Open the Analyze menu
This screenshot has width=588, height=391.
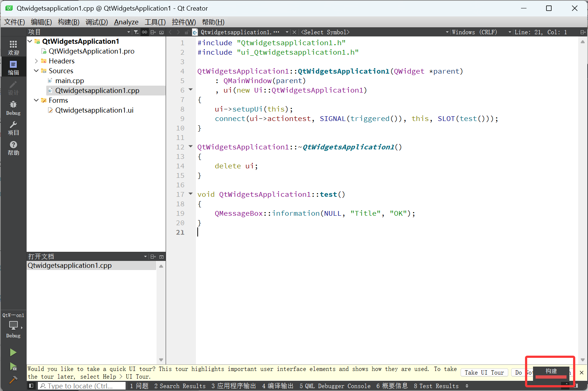(126, 22)
